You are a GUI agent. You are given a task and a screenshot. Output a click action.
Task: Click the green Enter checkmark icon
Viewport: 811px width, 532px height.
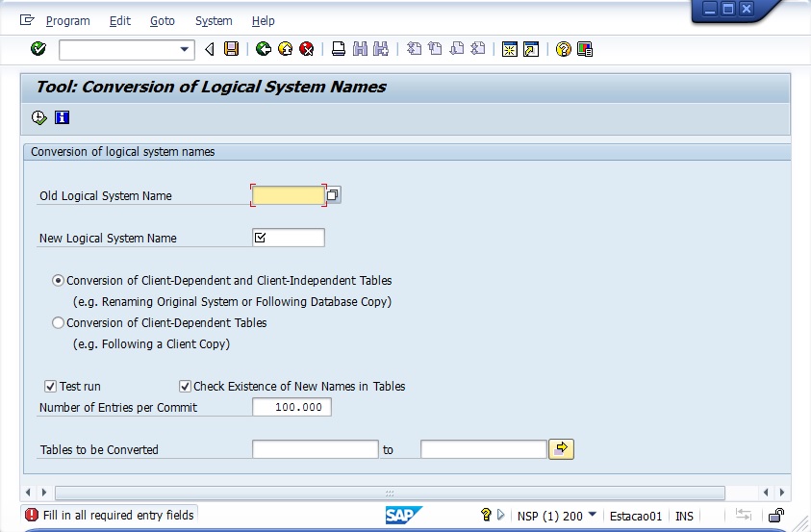tap(38, 49)
